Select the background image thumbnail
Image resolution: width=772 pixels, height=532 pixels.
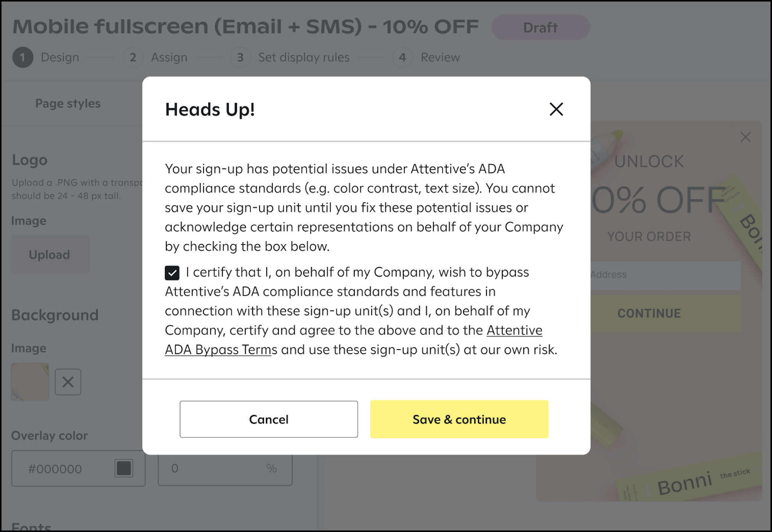point(30,382)
